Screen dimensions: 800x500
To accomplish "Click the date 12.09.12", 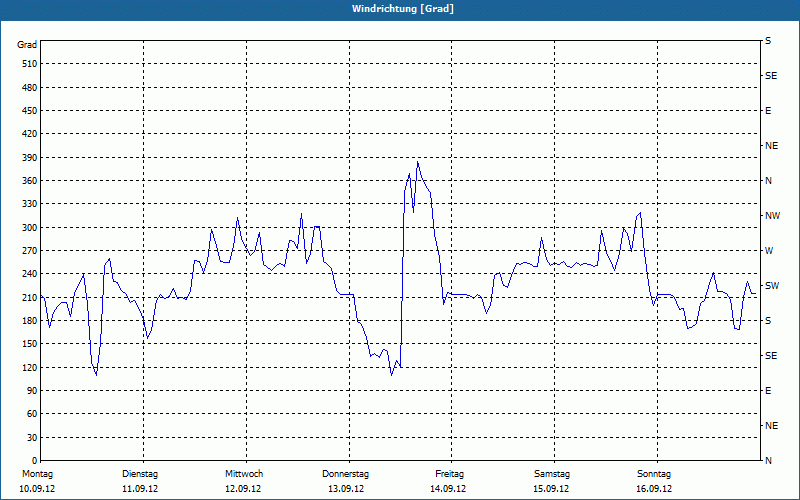I will pos(243,489).
